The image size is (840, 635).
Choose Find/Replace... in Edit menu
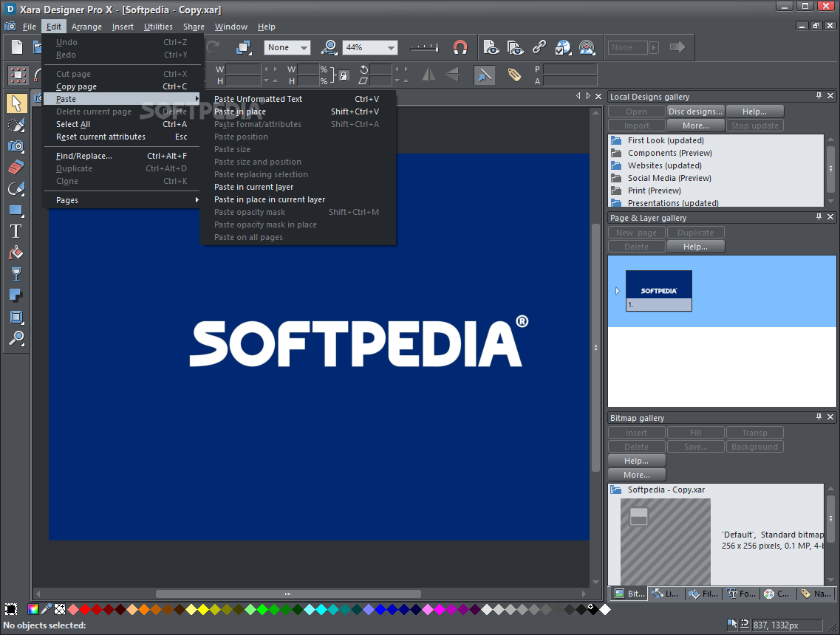click(123, 156)
